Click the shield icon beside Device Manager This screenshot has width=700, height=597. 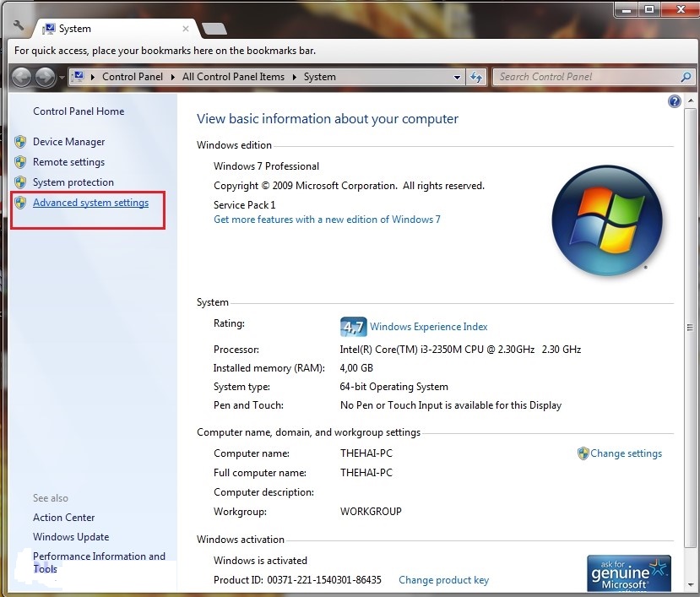(x=20, y=142)
